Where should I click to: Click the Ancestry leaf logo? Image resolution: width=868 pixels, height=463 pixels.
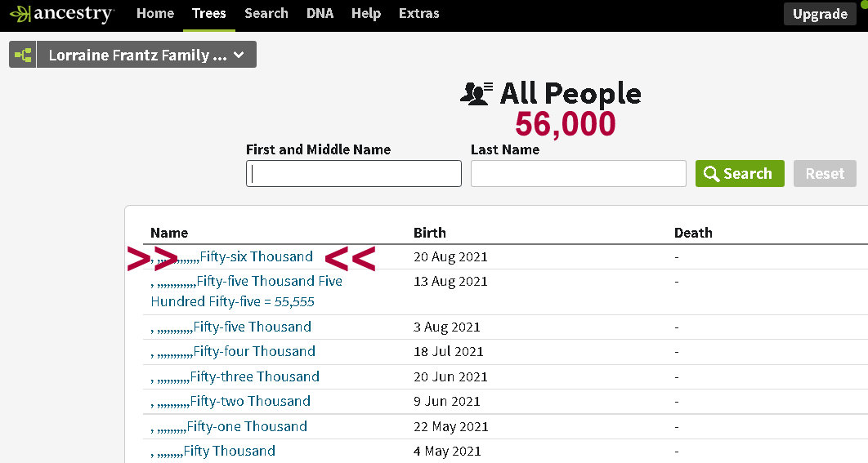[x=20, y=14]
